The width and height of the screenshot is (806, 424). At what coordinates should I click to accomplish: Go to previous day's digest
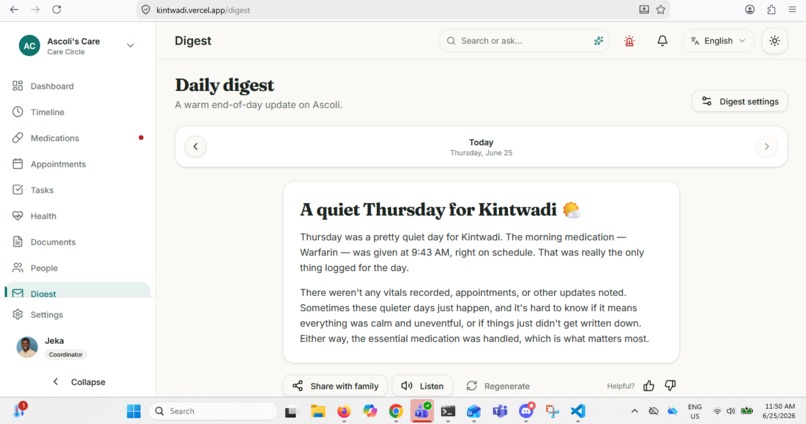[x=195, y=146]
